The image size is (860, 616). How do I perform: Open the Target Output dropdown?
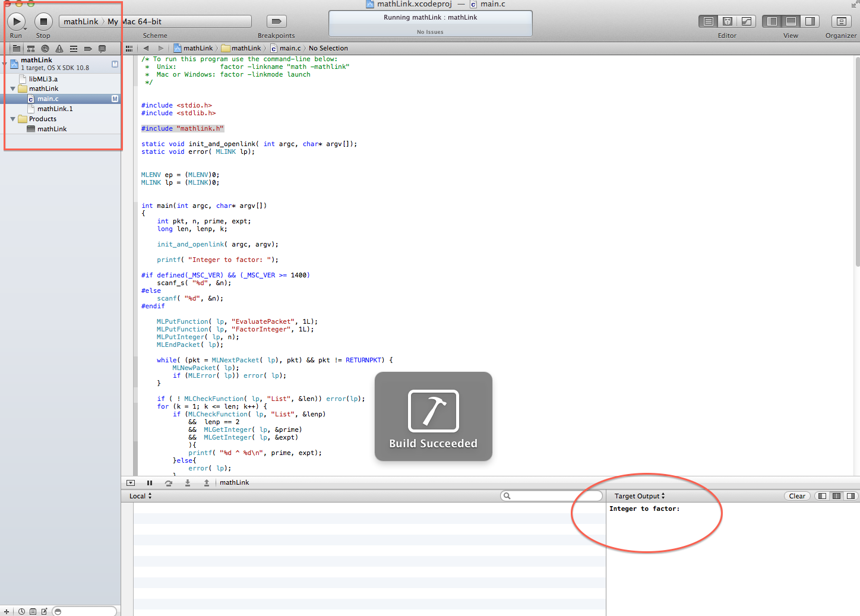coord(640,496)
